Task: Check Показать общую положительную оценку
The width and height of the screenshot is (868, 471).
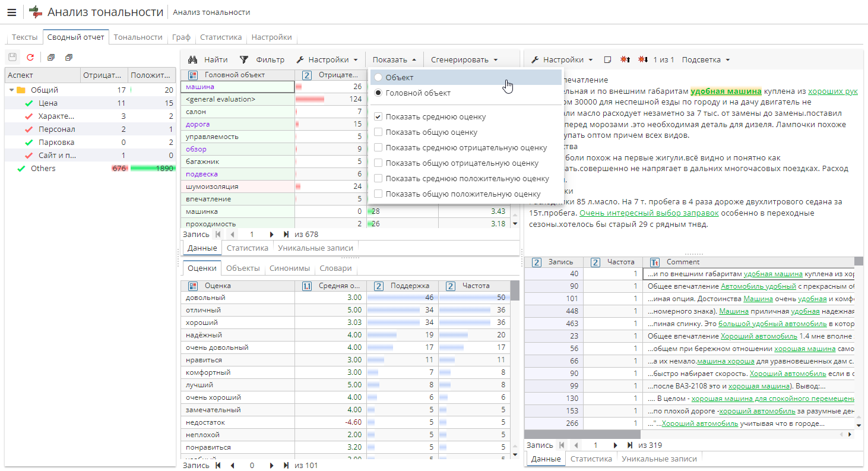Action: click(378, 194)
